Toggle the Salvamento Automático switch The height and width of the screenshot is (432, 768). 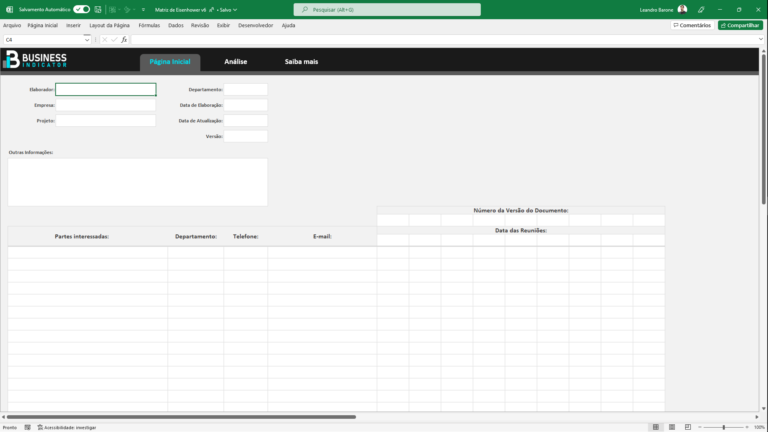pos(81,9)
